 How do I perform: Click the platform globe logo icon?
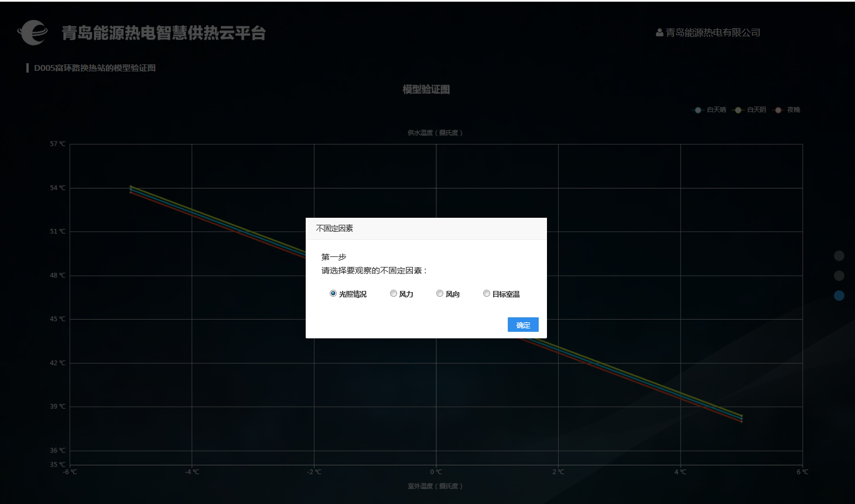coord(32,32)
